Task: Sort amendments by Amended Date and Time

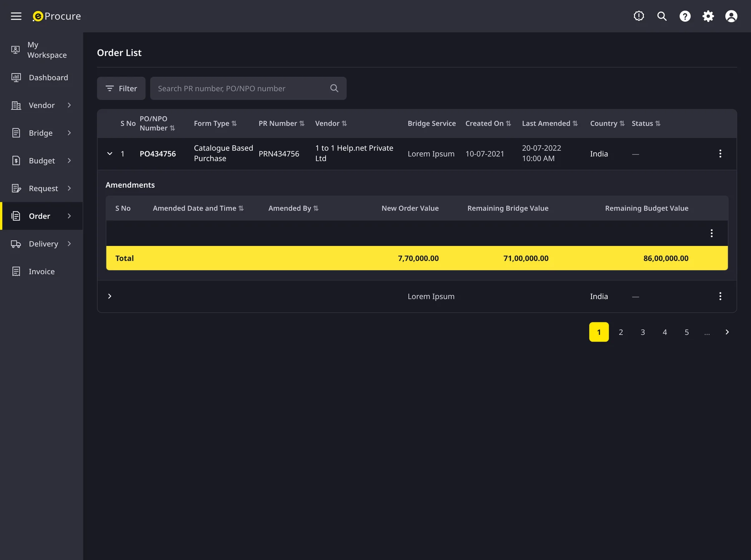Action: tap(241, 208)
